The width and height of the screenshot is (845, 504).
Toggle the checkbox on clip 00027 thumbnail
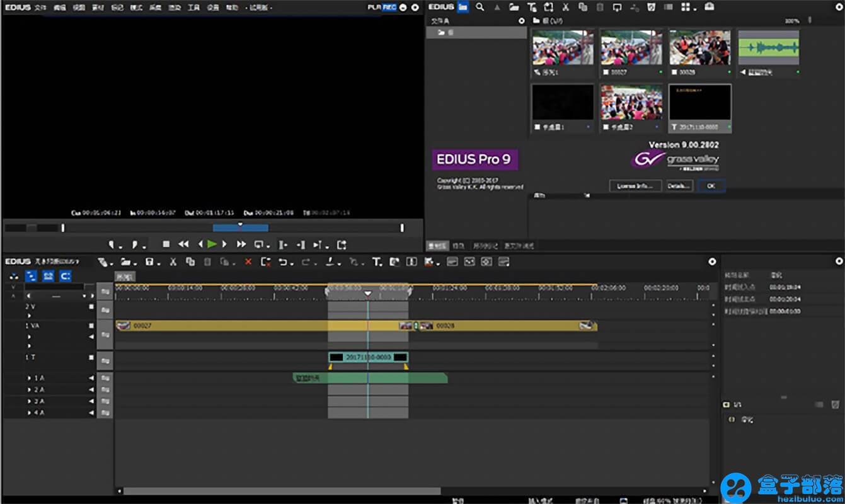[x=606, y=72]
